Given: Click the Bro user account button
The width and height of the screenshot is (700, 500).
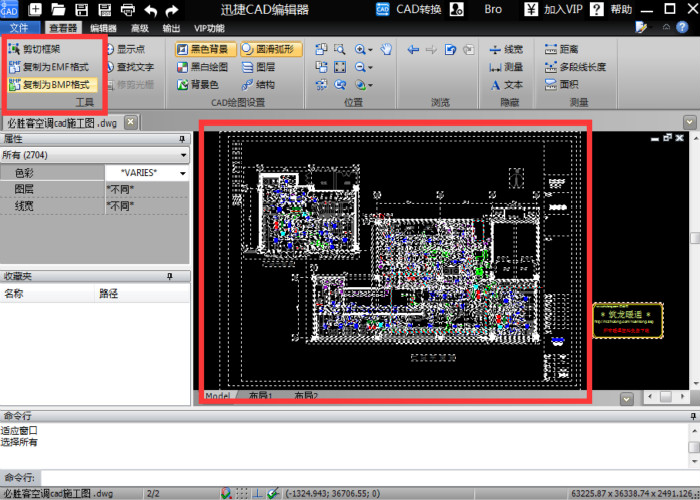Looking at the screenshot, I should pyautogui.click(x=493, y=9).
